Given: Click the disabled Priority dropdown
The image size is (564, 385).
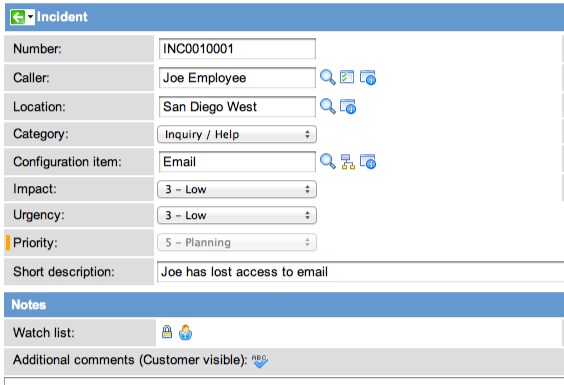Looking at the screenshot, I should point(237,242).
